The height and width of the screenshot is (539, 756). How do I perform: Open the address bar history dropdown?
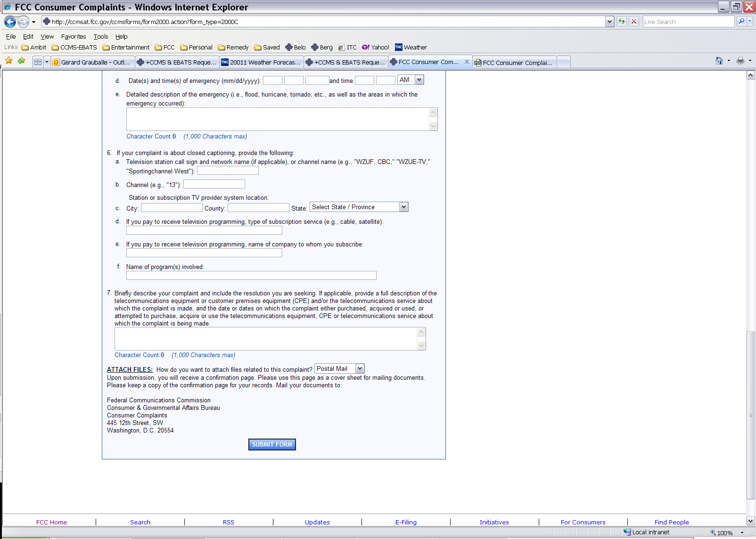point(609,22)
